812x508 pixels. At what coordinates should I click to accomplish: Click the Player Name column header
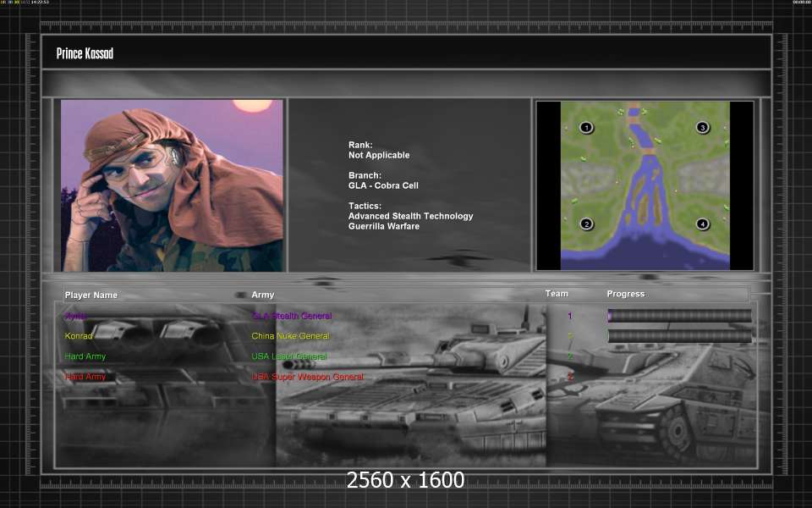point(91,295)
